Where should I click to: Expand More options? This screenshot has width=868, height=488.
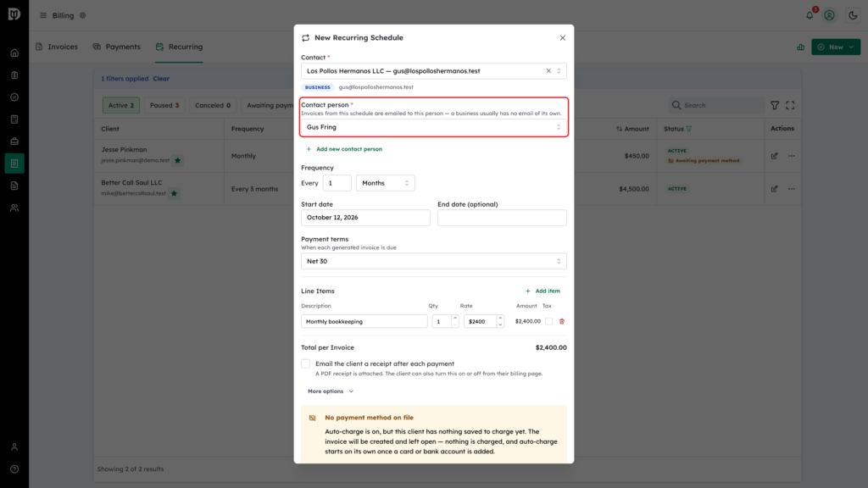[x=331, y=391]
